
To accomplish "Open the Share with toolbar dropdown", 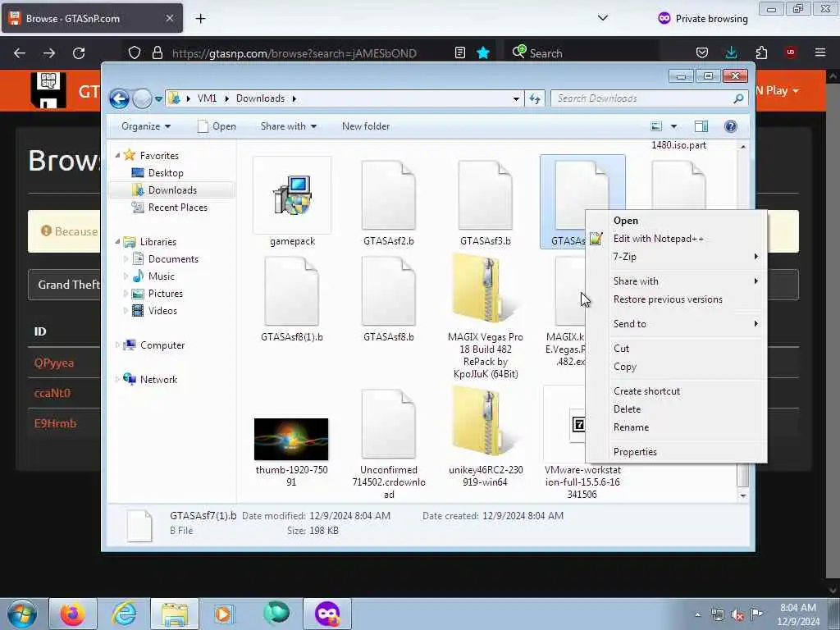I will [288, 126].
